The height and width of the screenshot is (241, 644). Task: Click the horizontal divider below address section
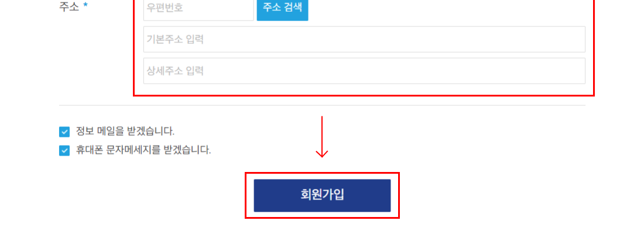click(x=322, y=105)
